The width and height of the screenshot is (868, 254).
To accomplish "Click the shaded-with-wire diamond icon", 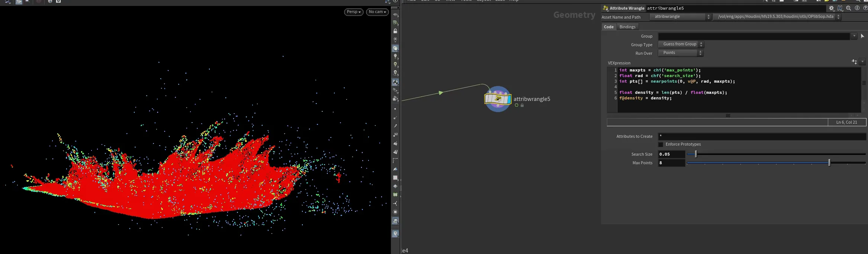I will (x=395, y=186).
